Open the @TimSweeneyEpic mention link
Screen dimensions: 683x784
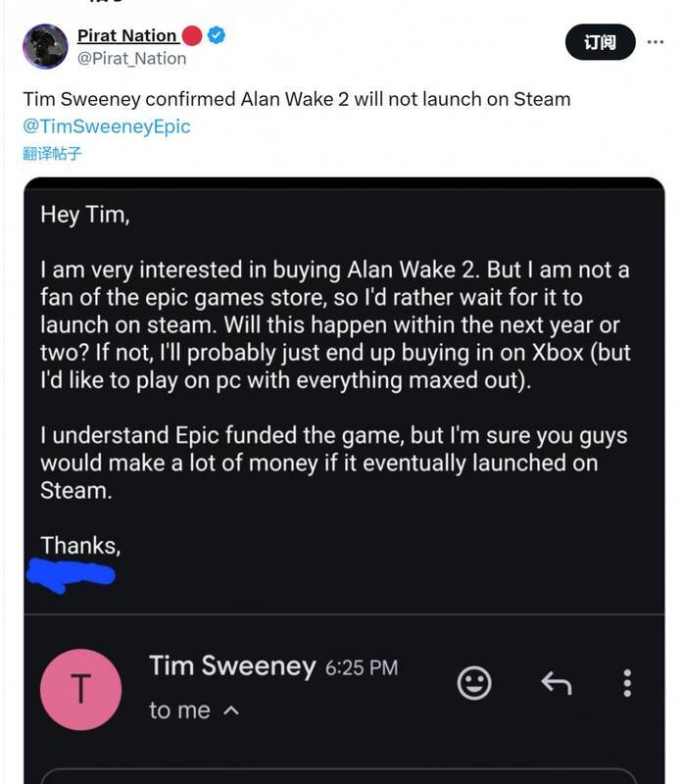pyautogui.click(x=107, y=126)
